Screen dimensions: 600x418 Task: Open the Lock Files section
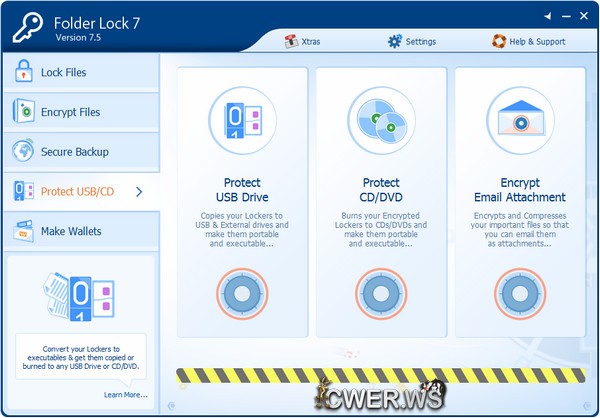tap(82, 72)
